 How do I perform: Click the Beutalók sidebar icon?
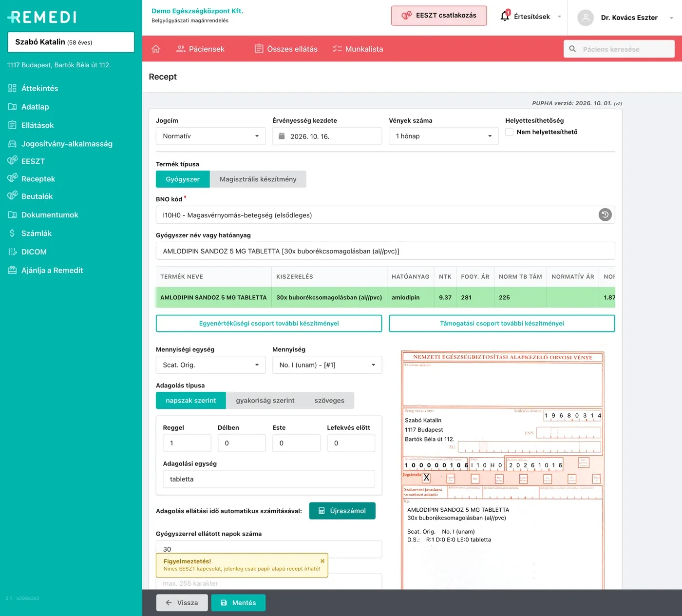[x=12, y=195]
